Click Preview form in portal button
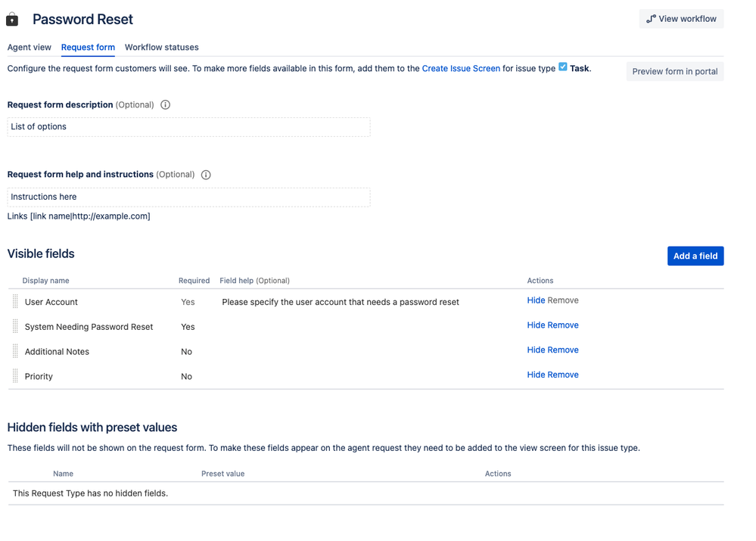The width and height of the screenshot is (756, 541). pos(675,72)
